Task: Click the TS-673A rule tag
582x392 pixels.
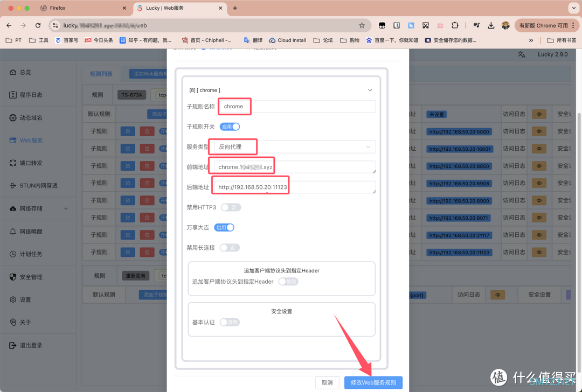Action: pyautogui.click(x=132, y=95)
